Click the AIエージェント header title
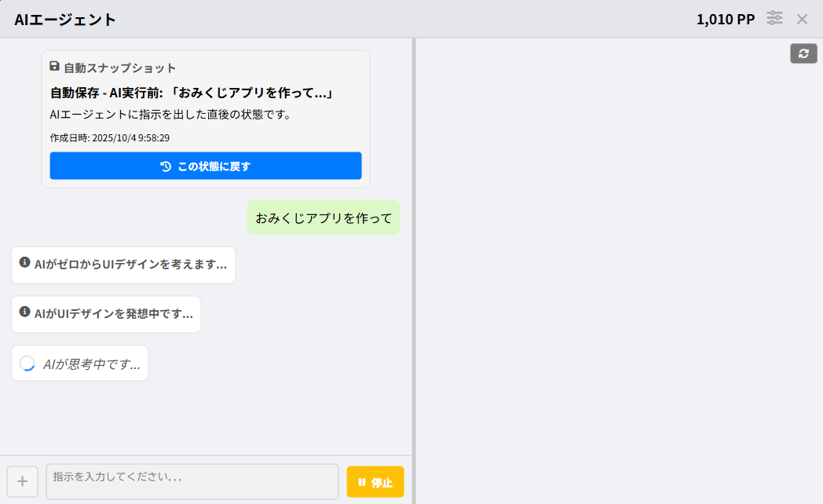 click(x=65, y=20)
